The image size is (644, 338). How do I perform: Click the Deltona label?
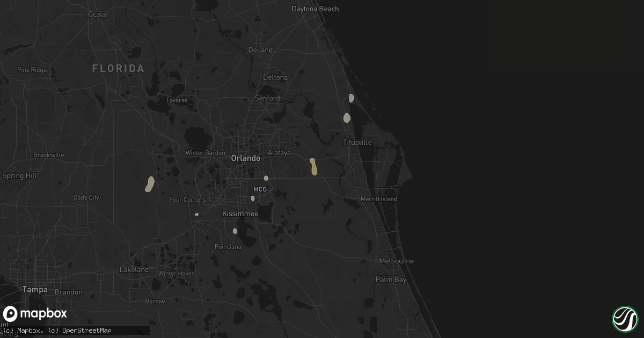click(x=275, y=77)
